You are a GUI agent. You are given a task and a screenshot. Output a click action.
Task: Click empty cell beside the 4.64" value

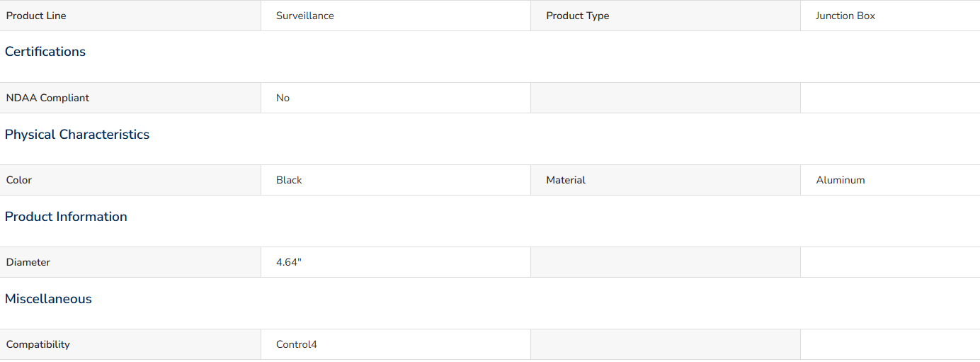click(666, 262)
